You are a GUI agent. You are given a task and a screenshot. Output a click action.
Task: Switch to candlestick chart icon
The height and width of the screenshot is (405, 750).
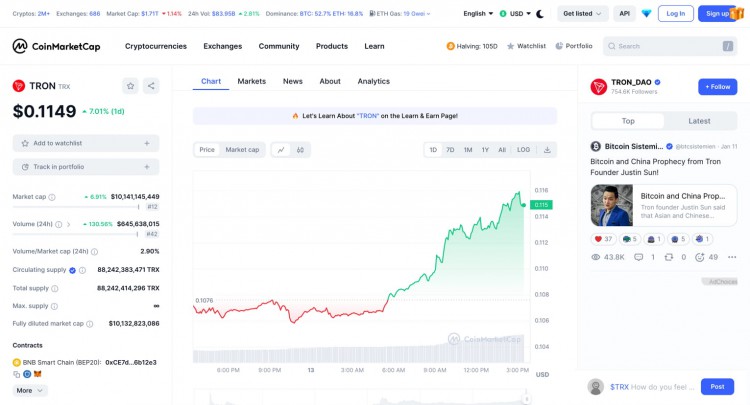click(x=300, y=150)
